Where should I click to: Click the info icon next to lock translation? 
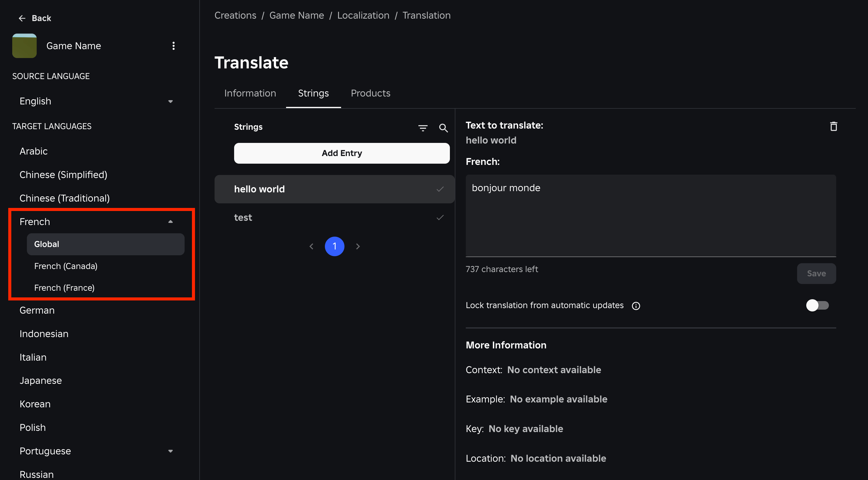(636, 306)
